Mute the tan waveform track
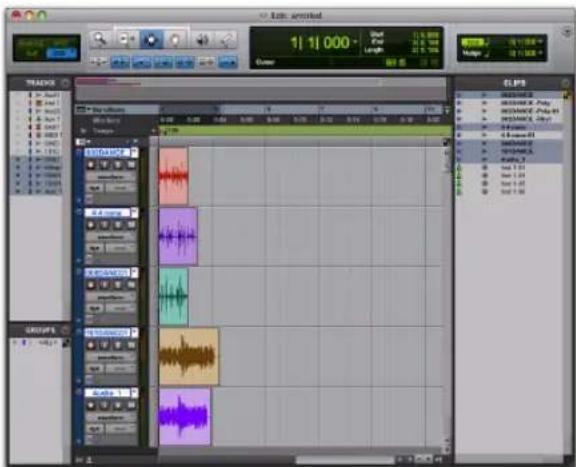This screenshot has width=576, height=467. 131,345
